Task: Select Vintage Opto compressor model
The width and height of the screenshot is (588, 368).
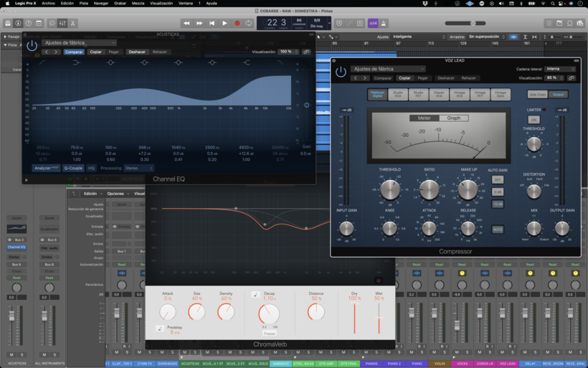Action: pos(501,95)
